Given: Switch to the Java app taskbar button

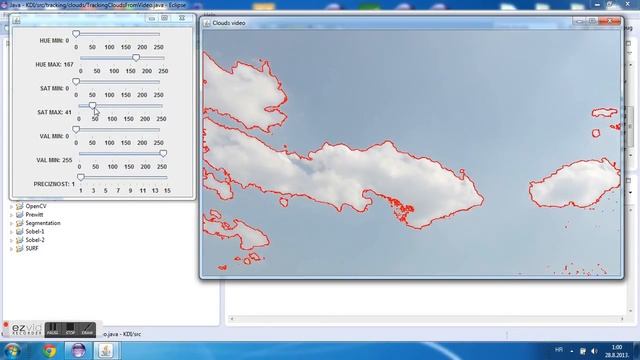Looking at the screenshot, I should coord(107,351).
